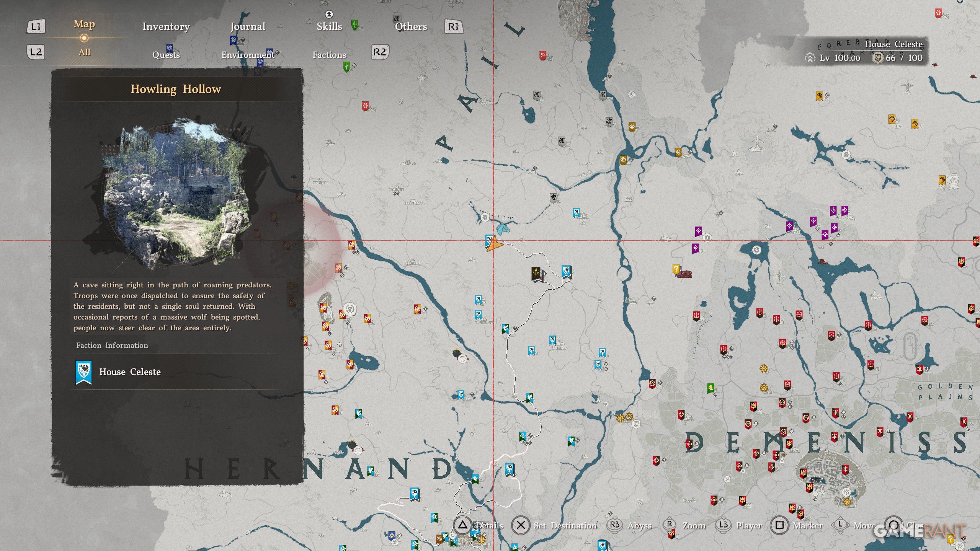Click the yellow question mark map marker
Image resolution: width=980 pixels, height=551 pixels.
click(676, 269)
